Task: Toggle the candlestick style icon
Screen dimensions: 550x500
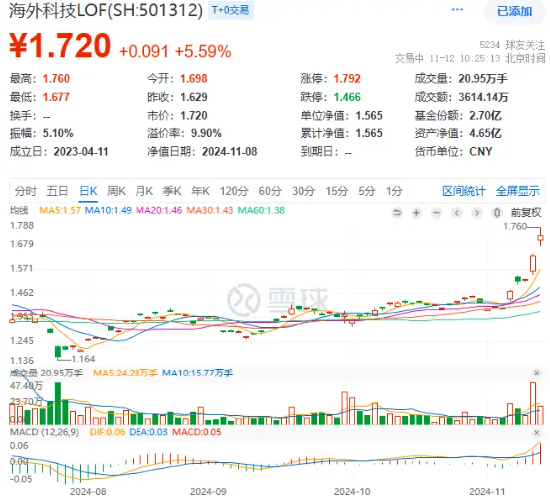Action: [497, 213]
